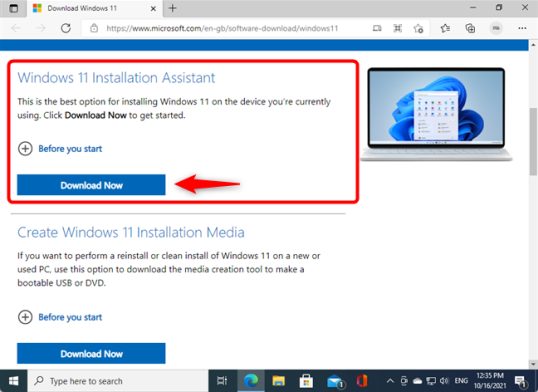Open the app available icon in address bar

click(377, 28)
